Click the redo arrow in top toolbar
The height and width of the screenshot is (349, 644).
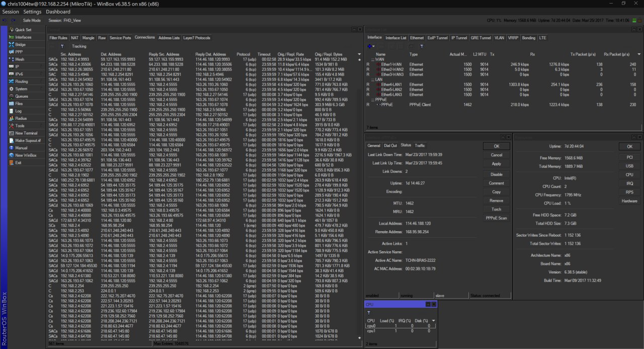tap(12, 21)
